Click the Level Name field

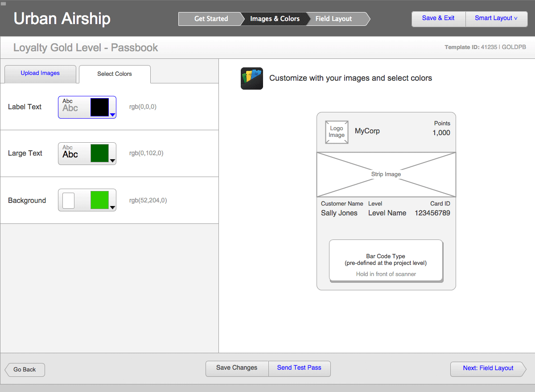click(x=387, y=213)
